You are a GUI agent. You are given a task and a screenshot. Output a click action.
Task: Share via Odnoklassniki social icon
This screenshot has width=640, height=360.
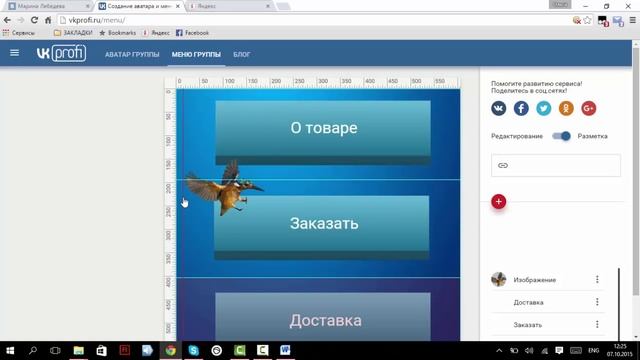point(566,108)
